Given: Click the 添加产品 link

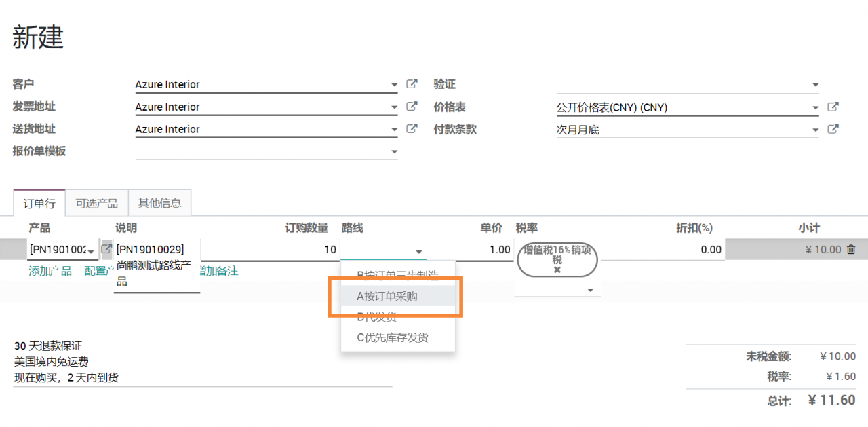Looking at the screenshot, I should tap(50, 271).
